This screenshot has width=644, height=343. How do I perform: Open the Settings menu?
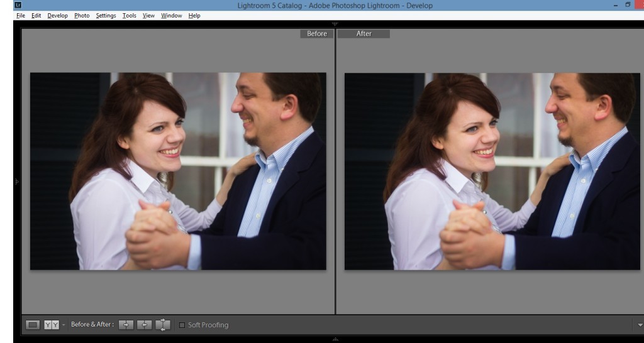tap(106, 15)
